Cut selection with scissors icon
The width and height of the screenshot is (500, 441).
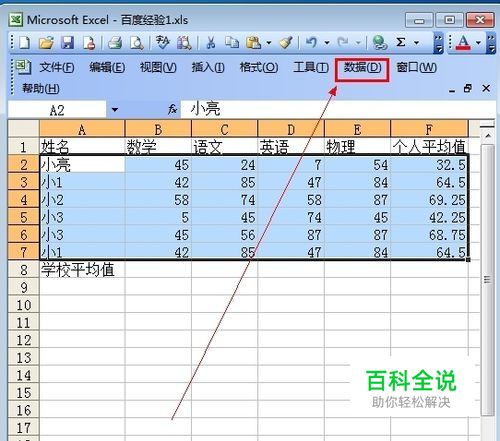point(210,43)
